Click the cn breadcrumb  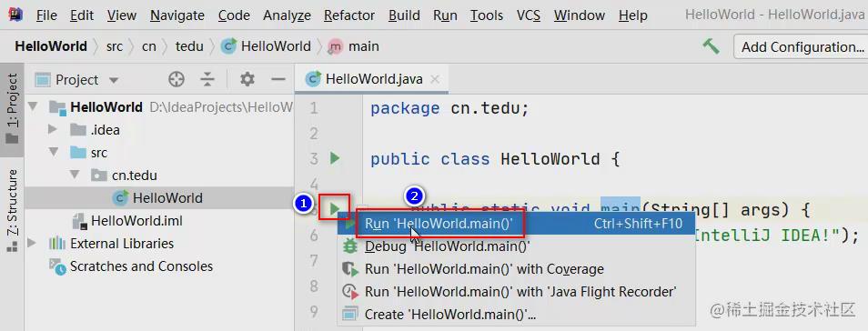coord(149,46)
